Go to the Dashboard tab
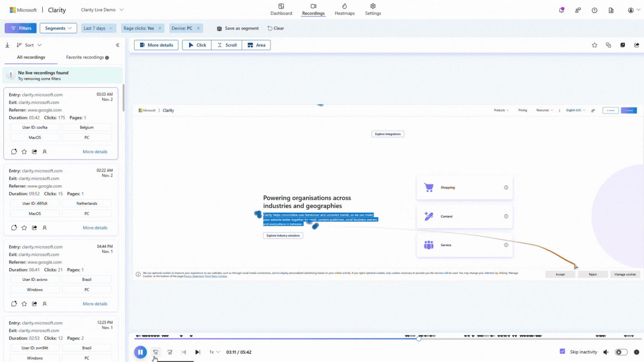The height and width of the screenshot is (362, 644). (x=281, y=10)
